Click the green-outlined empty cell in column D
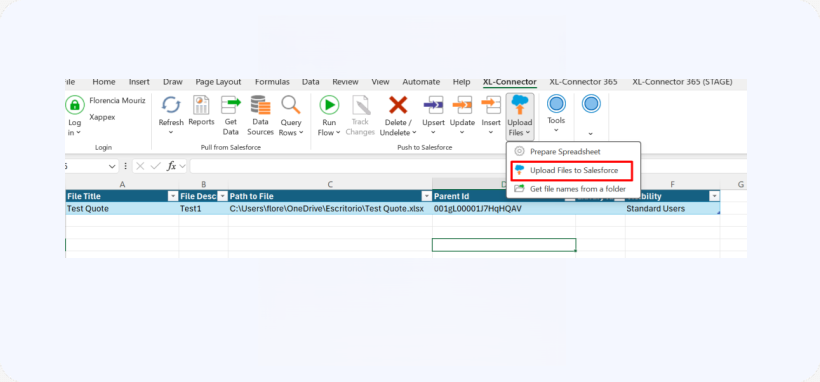The height and width of the screenshot is (382, 820). point(504,245)
